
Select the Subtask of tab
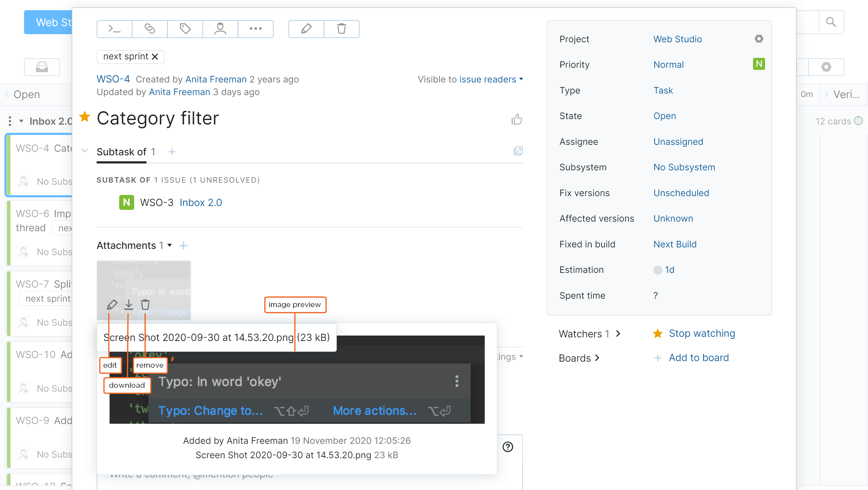pos(121,152)
